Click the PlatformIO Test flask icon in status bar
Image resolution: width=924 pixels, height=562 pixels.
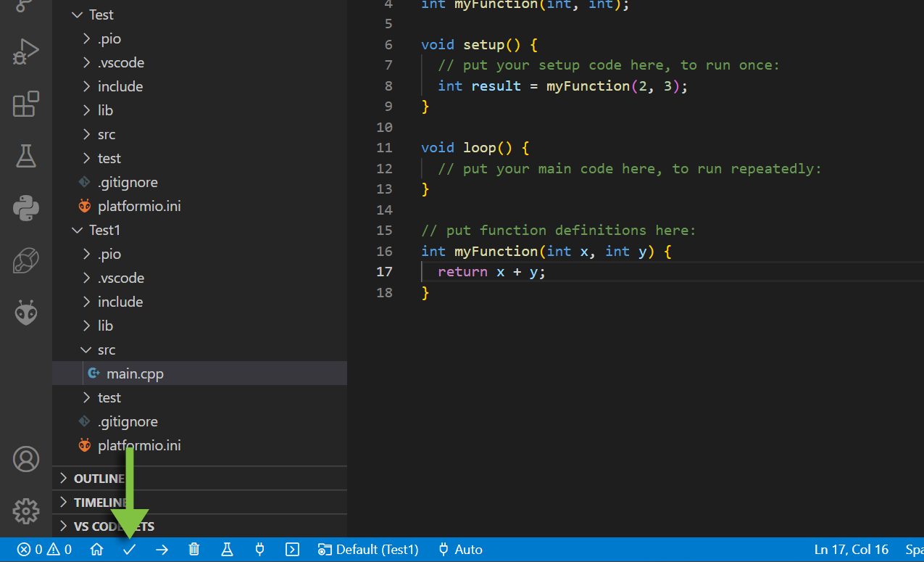pos(227,550)
